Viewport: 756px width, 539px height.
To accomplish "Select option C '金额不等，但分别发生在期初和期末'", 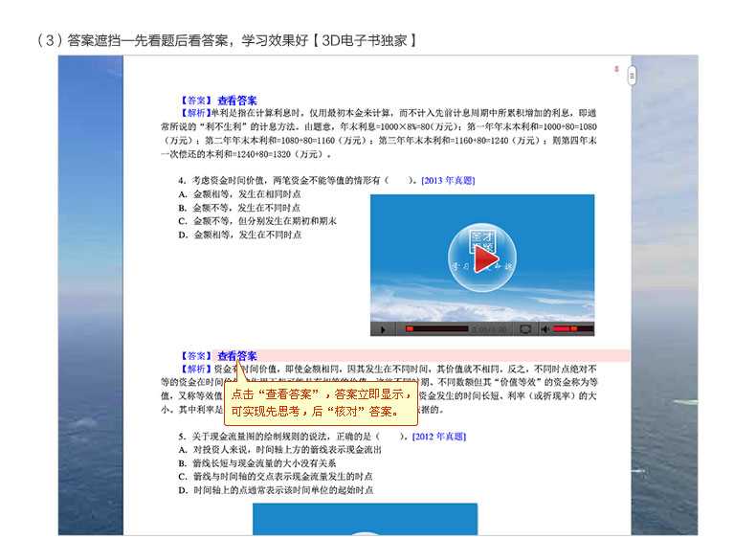I will (257, 220).
